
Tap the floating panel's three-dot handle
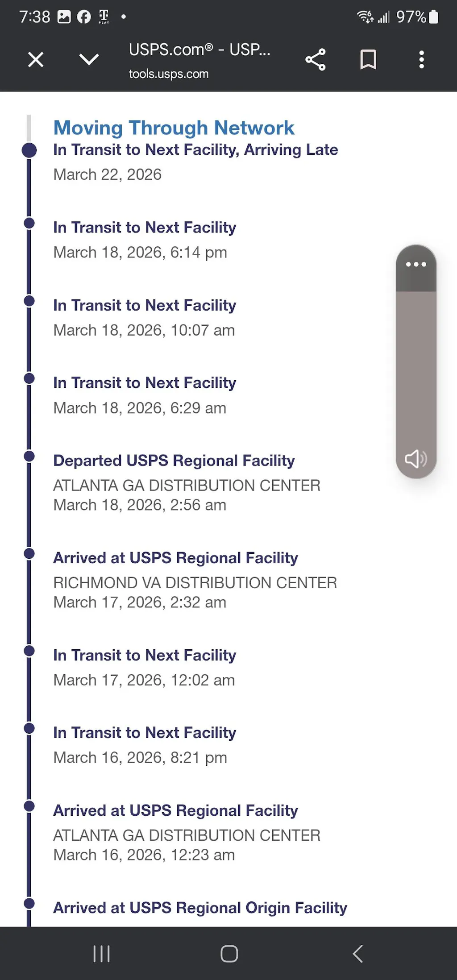(x=416, y=264)
